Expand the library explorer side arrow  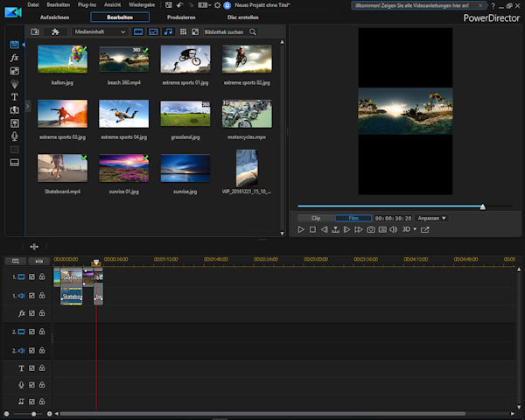[27, 107]
